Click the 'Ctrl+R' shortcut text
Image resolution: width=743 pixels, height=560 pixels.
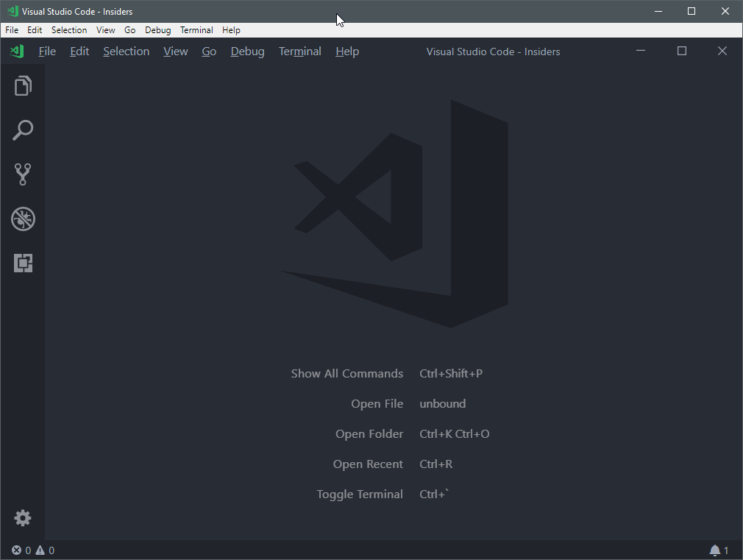pyautogui.click(x=436, y=464)
